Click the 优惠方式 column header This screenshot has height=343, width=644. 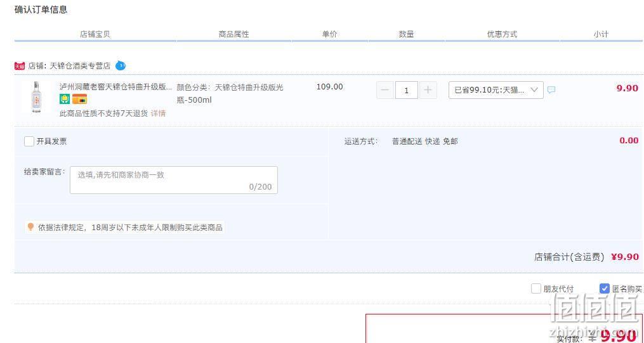pyautogui.click(x=502, y=34)
